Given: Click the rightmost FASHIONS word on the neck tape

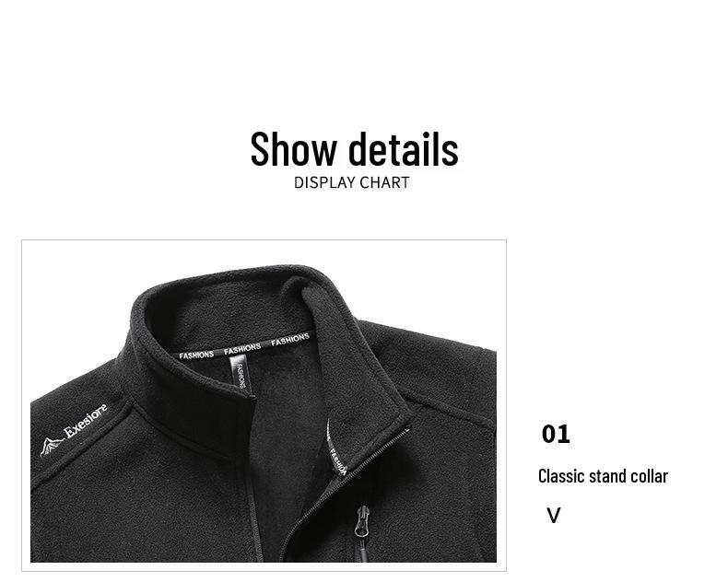Looking at the screenshot, I should coord(290,340).
